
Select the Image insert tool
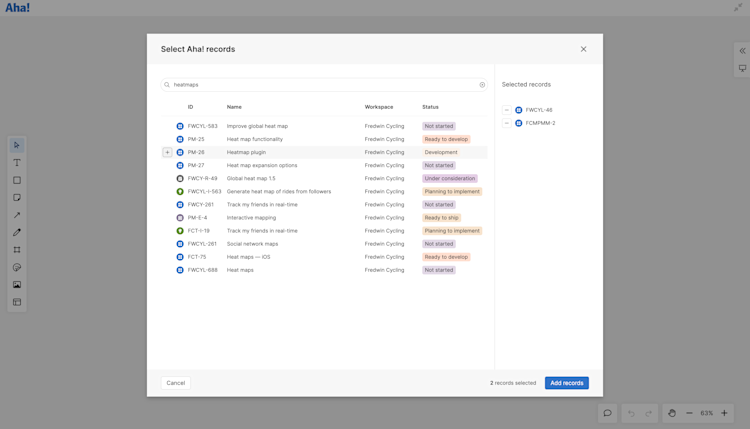click(x=17, y=285)
